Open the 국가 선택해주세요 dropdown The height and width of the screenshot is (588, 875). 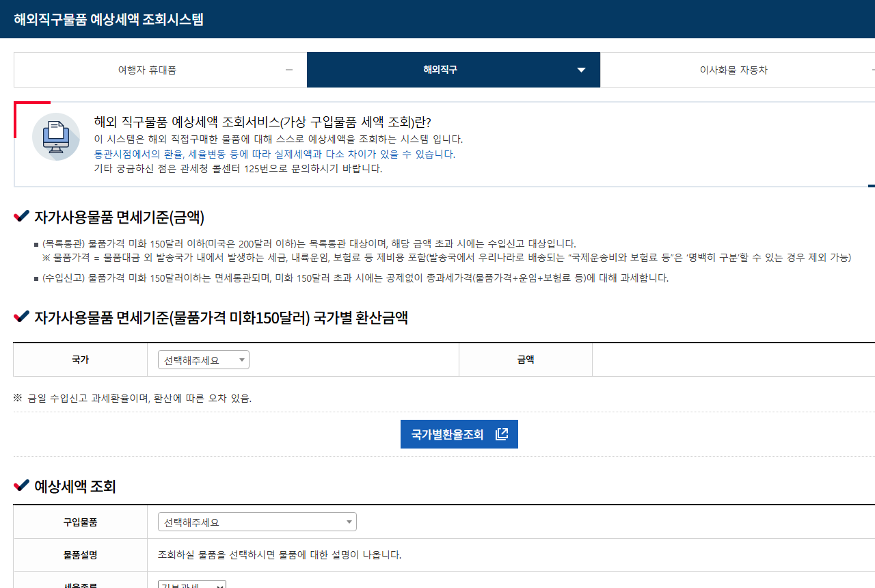click(x=204, y=360)
